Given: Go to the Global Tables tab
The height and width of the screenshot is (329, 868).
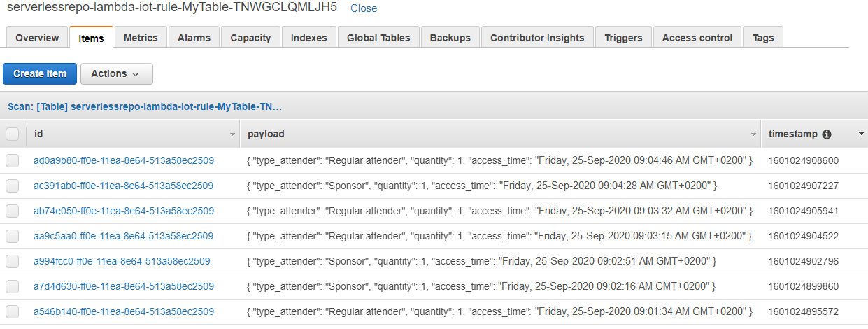Looking at the screenshot, I should pyautogui.click(x=378, y=38).
